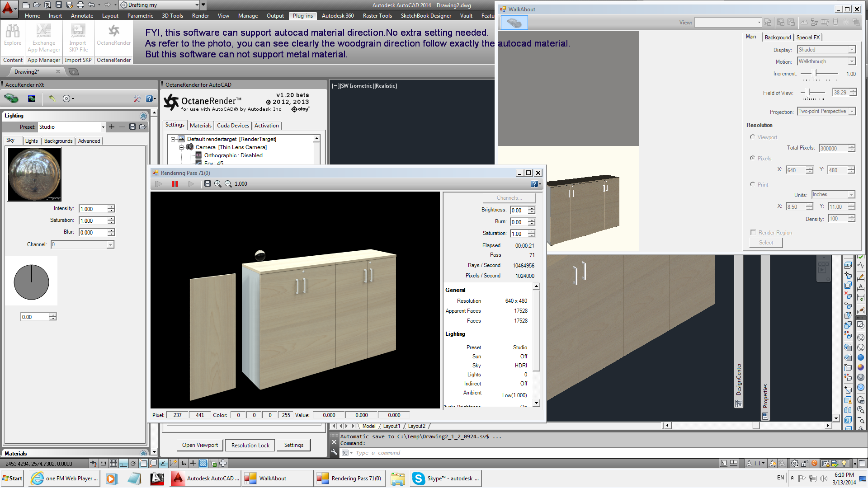Click the AccuRender teapot render icon
The width and height of the screenshot is (868, 488).
pyautogui.click(x=11, y=98)
